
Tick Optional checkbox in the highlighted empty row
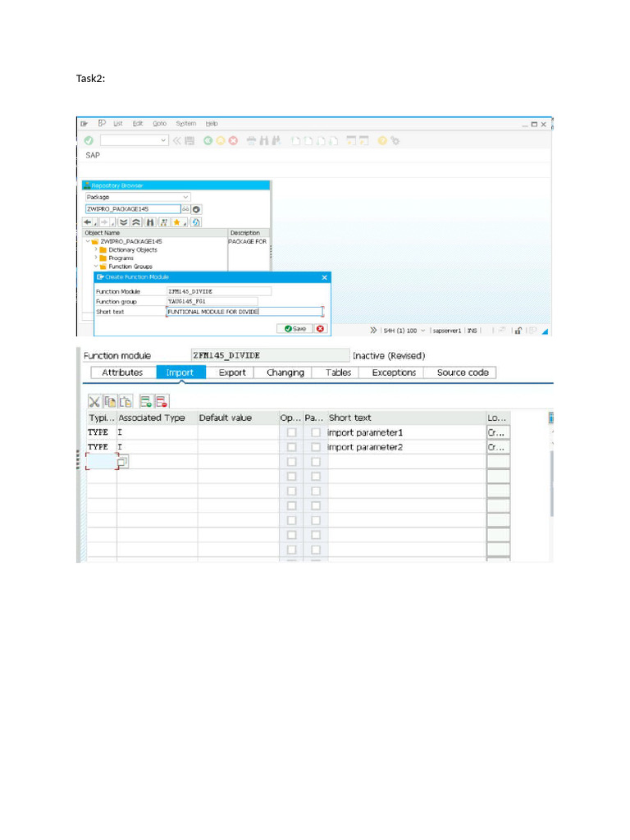(x=291, y=462)
